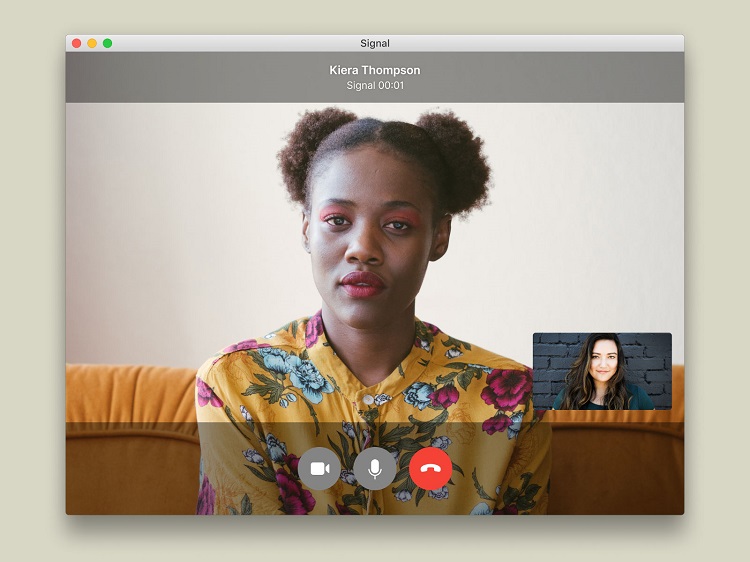Click the red phone handset icon

point(430,469)
